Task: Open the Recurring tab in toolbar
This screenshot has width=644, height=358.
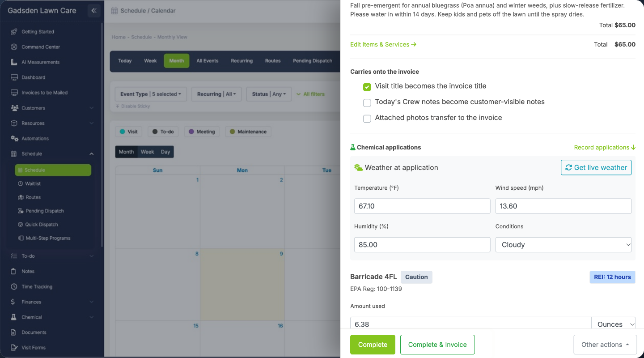Action: [x=241, y=61]
